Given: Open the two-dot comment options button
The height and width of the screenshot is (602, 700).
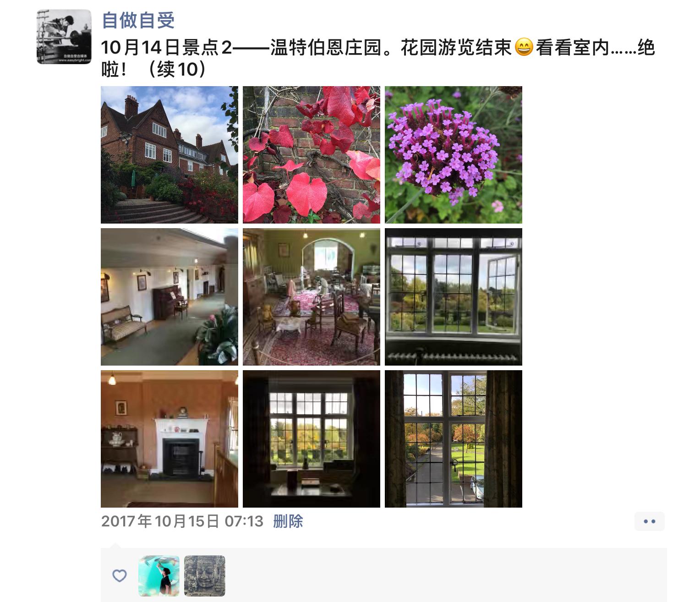Looking at the screenshot, I should click(x=650, y=521).
